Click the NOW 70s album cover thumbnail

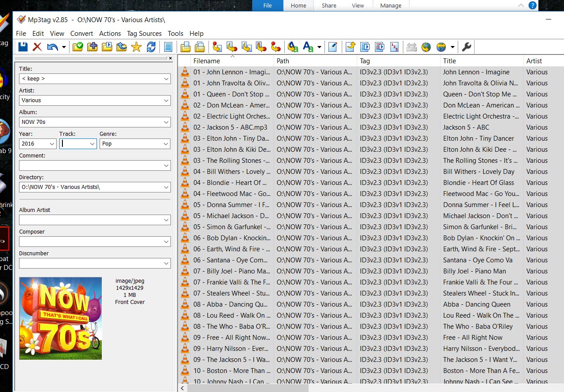tap(61, 318)
